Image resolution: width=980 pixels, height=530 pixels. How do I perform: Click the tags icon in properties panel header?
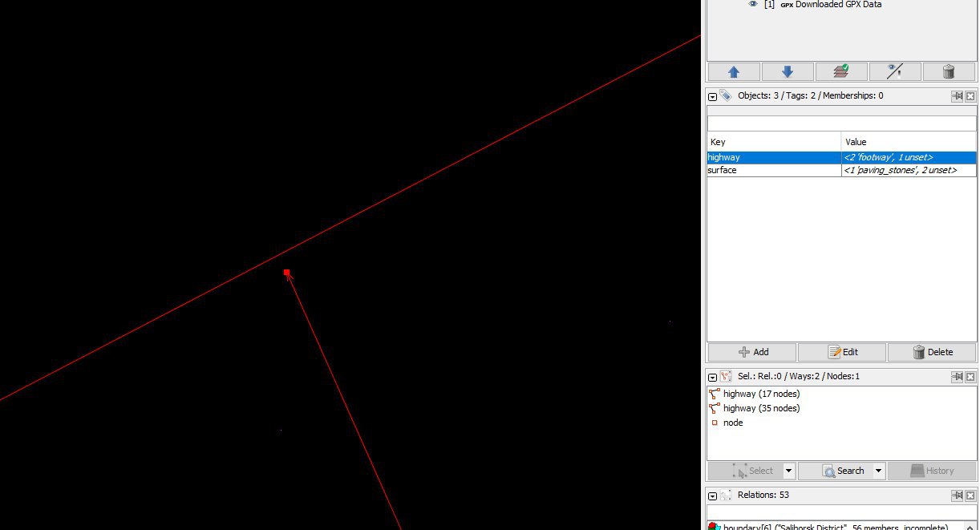point(726,95)
